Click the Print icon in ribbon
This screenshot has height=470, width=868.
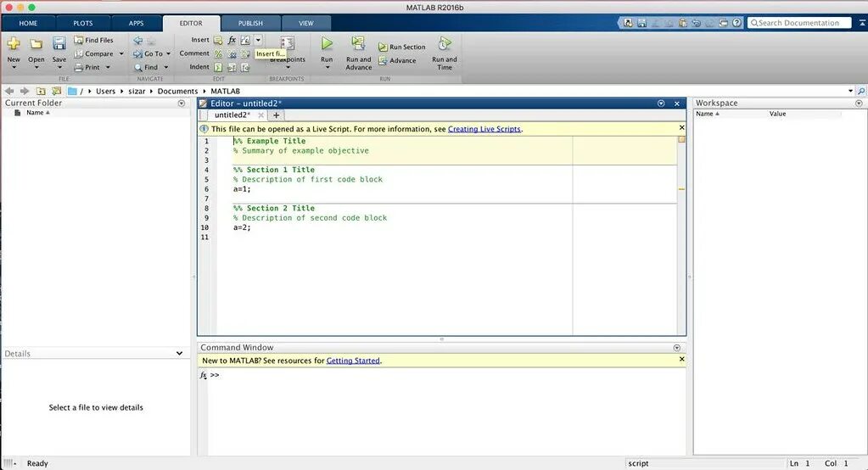point(79,68)
